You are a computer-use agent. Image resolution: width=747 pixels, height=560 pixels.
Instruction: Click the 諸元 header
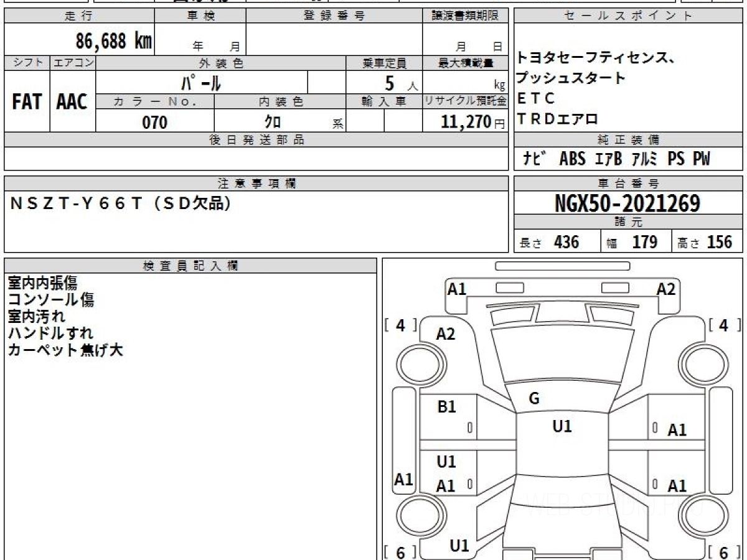coord(629,222)
